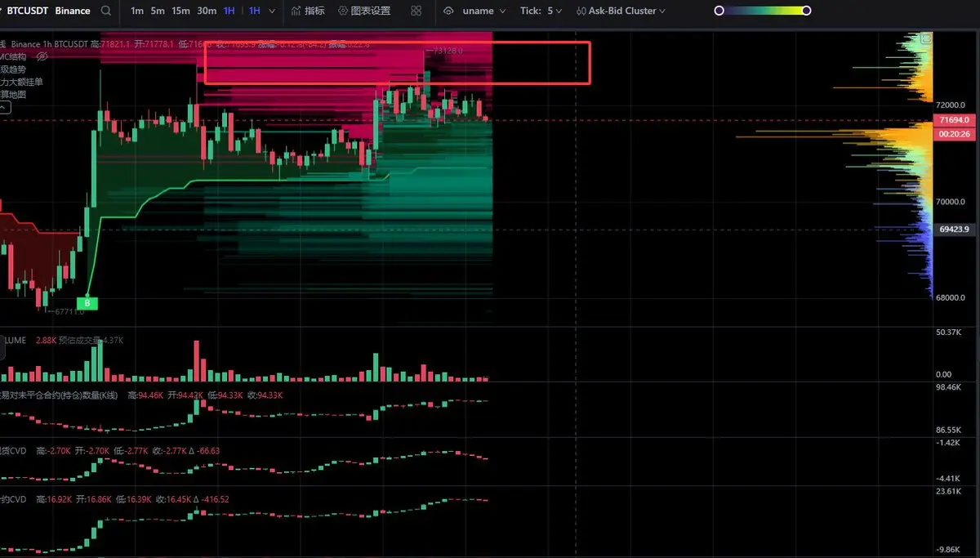Click the 力大额挂单 indicator label

click(22, 82)
